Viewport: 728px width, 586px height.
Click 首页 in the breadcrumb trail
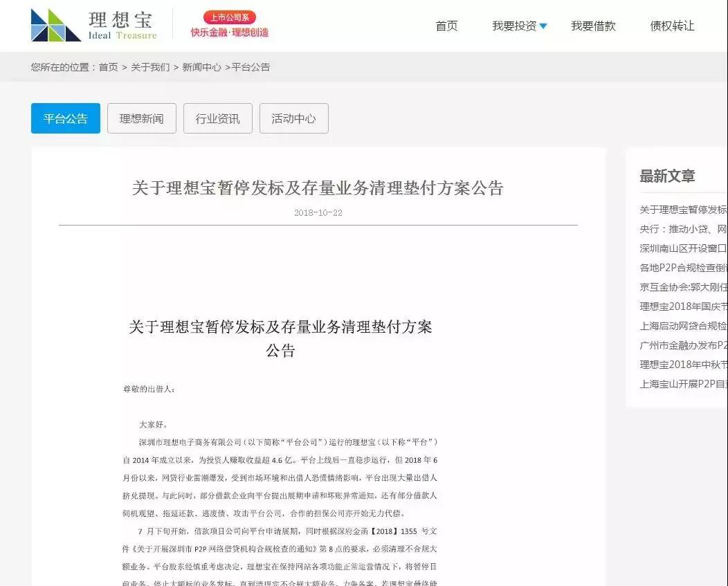coord(108,67)
